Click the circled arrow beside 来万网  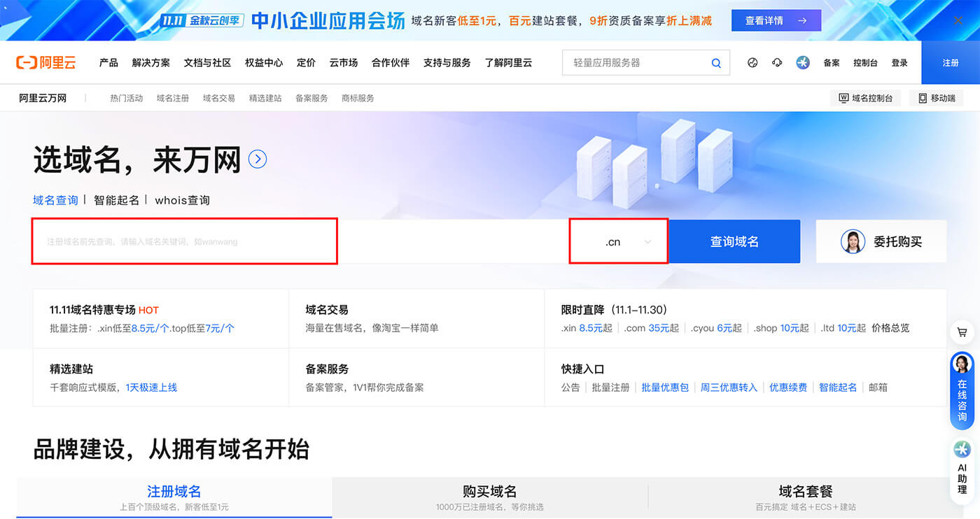[x=258, y=159]
